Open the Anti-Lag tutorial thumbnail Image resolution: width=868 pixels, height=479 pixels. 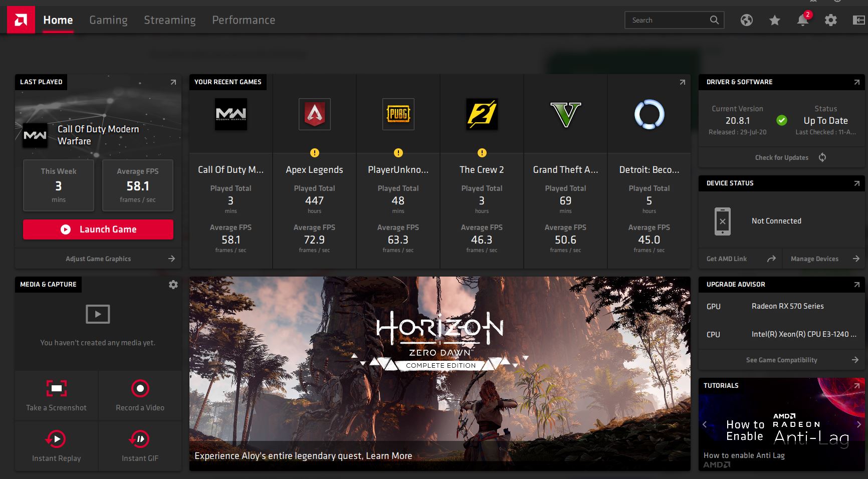coord(782,424)
